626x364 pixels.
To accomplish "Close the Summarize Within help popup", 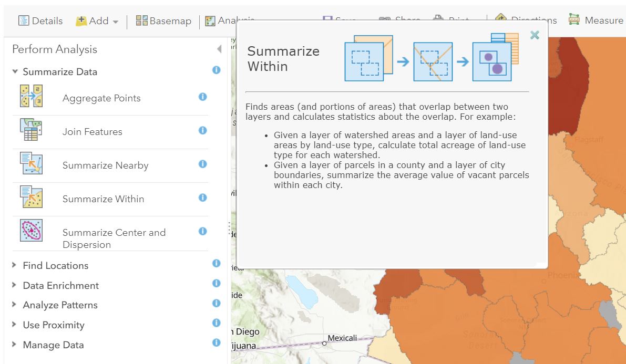I will click(535, 35).
